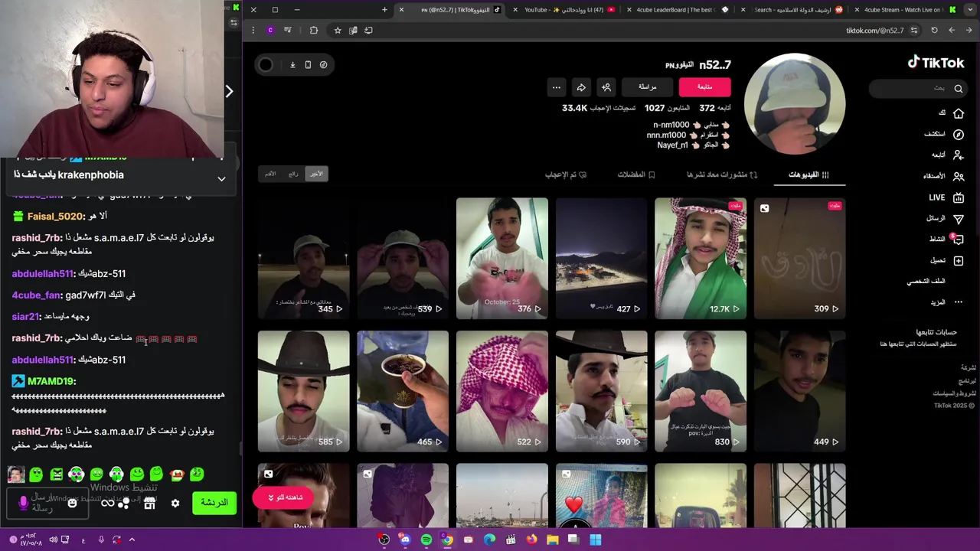Expand the pinned message chevron in the chat
Viewport: 980px width, 551px height.
tap(221, 179)
